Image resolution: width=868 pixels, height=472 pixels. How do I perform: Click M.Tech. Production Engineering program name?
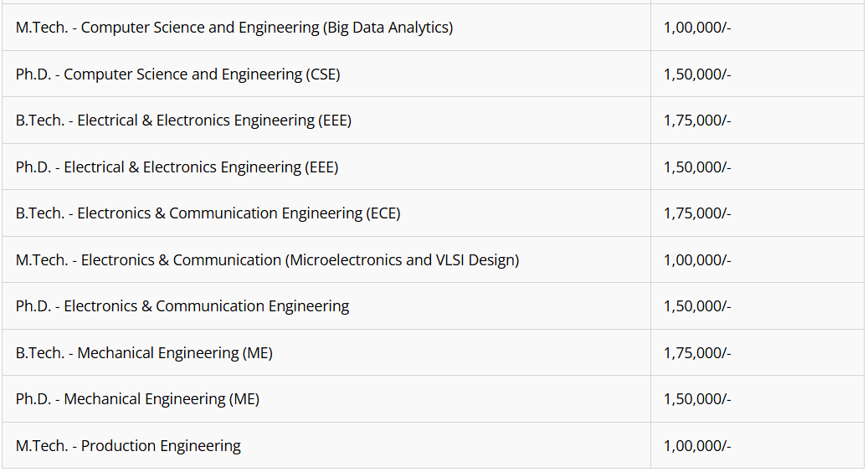128,446
